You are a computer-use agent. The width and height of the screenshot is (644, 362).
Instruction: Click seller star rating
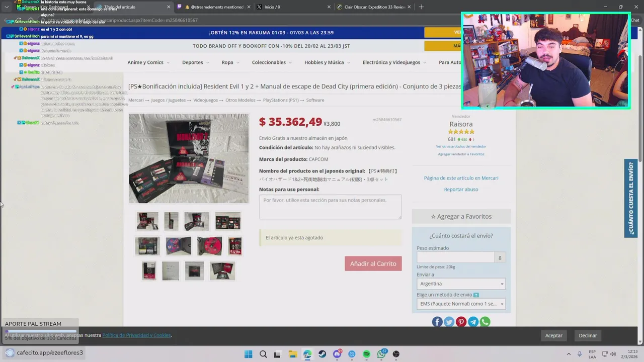[461, 132]
